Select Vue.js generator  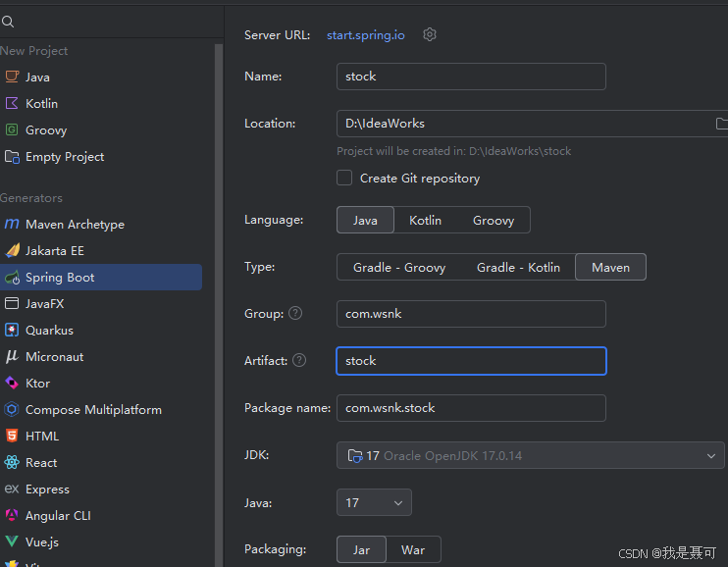point(101,541)
